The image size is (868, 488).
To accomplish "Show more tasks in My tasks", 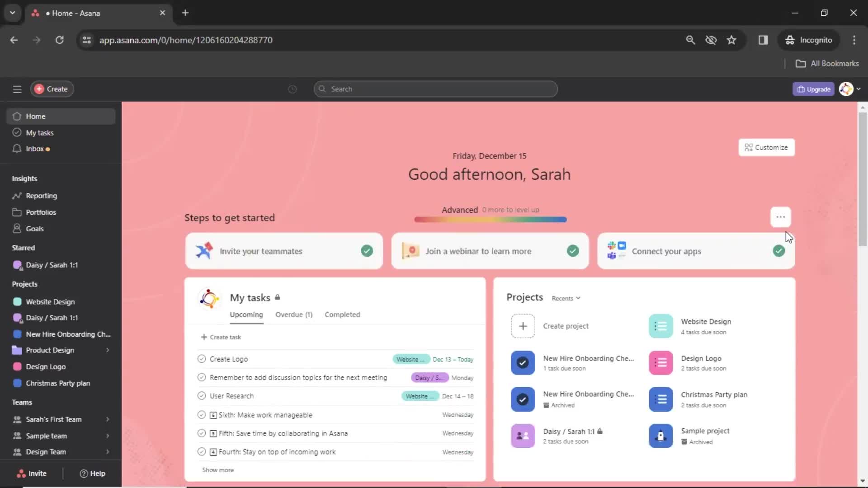I will (x=218, y=470).
